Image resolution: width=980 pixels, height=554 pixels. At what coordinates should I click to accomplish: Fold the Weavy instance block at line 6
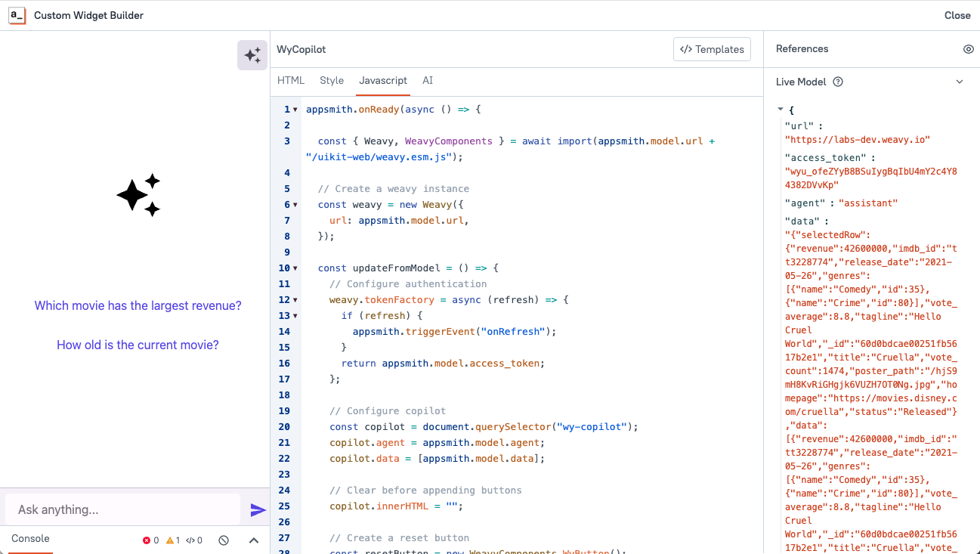(x=295, y=205)
